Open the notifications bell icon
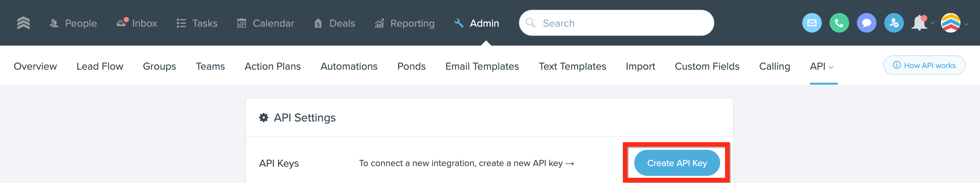 pos(919,23)
